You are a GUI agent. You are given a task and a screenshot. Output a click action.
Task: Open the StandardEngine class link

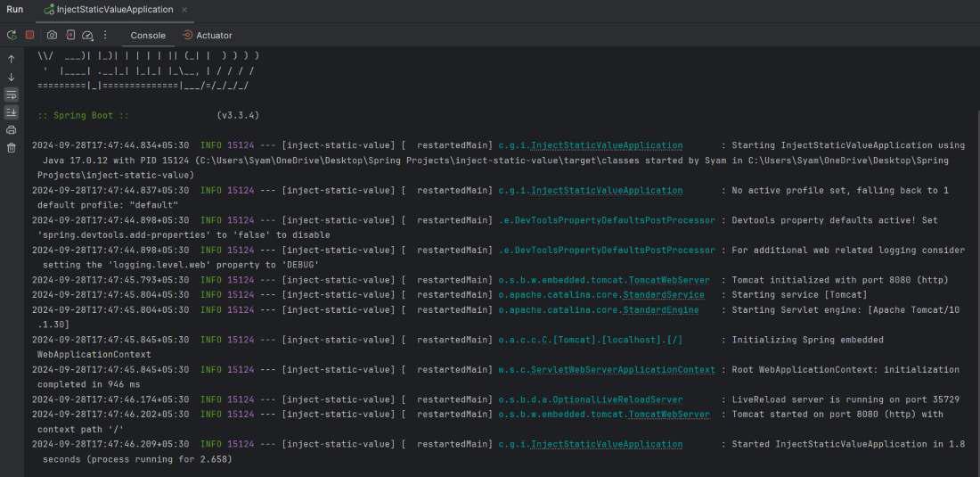[x=661, y=310]
